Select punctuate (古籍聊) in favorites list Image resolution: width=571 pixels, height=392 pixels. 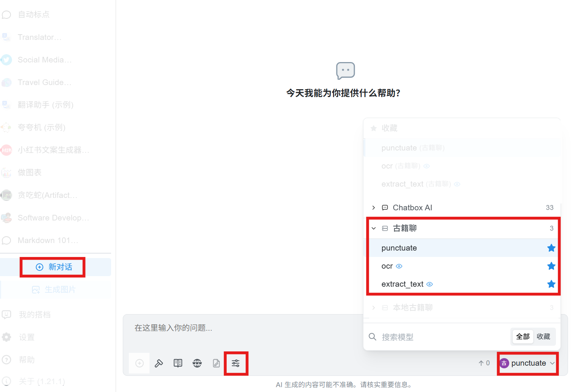pos(462,148)
